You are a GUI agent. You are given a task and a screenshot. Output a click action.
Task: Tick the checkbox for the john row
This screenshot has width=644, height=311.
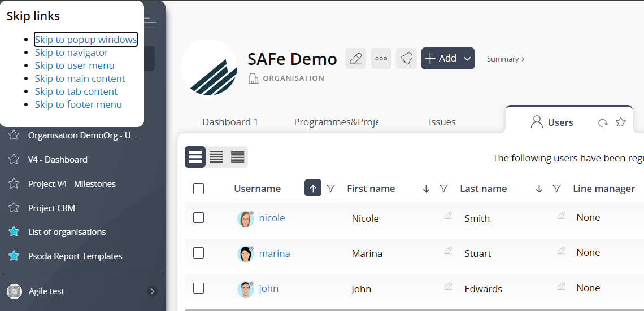[x=198, y=288]
